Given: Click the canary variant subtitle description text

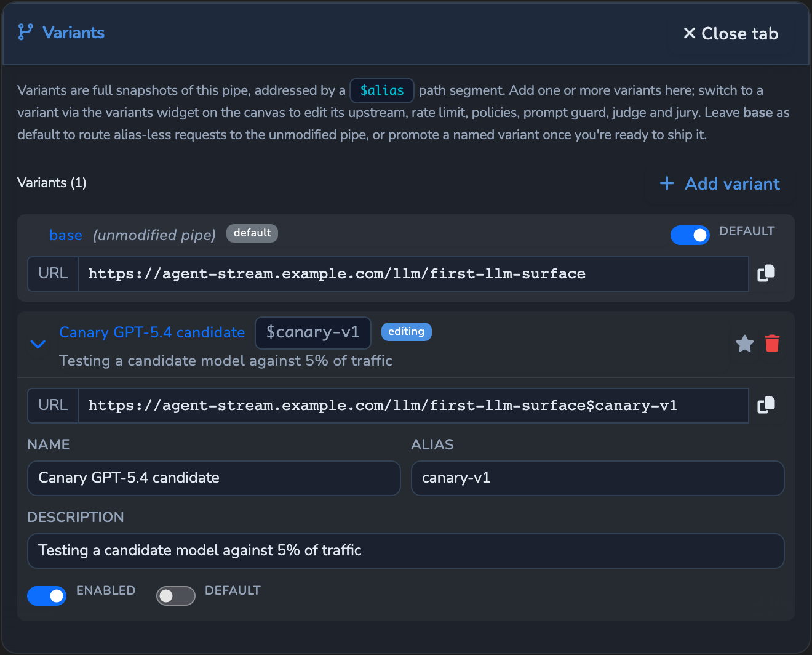Looking at the screenshot, I should 226,361.
